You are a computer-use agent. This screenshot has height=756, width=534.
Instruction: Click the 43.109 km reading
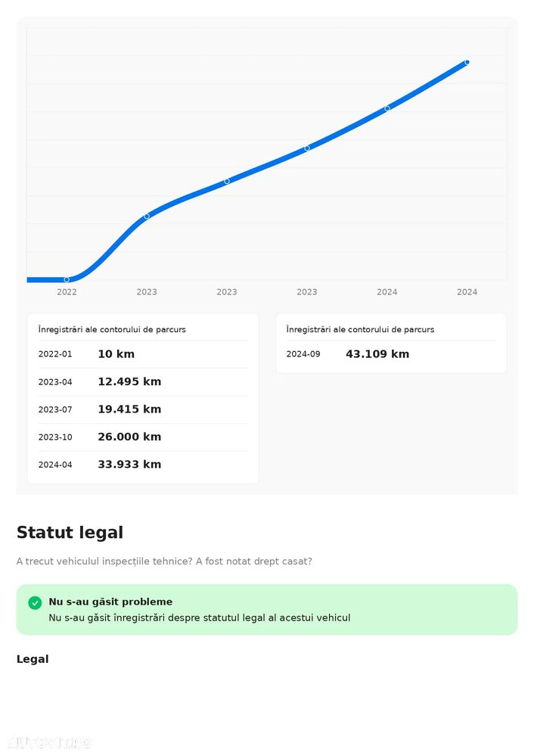tap(377, 354)
